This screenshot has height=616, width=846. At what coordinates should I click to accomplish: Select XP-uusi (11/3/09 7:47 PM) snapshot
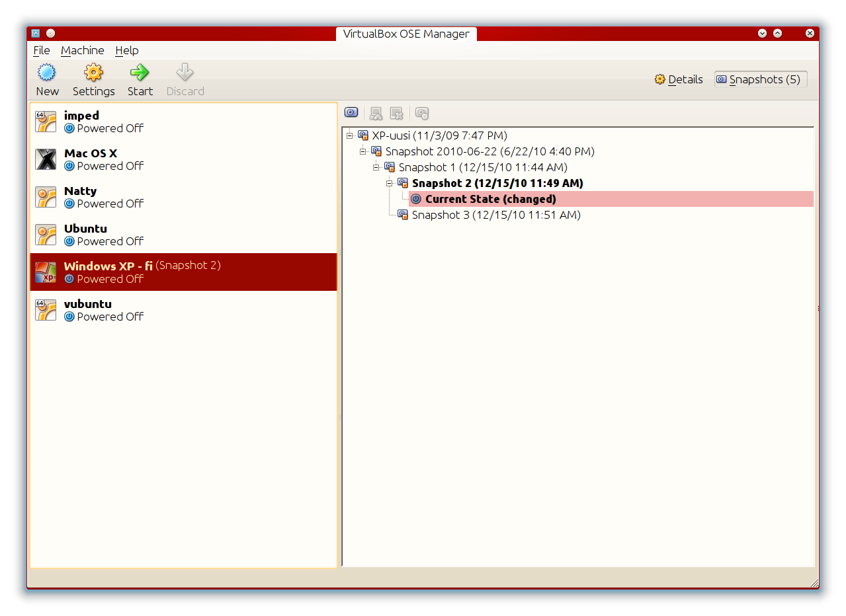(x=439, y=135)
